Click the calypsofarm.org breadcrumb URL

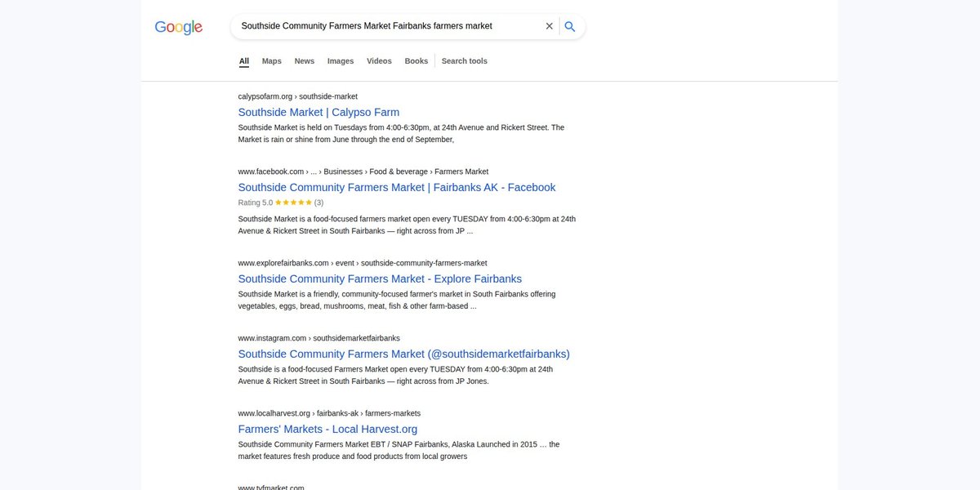(x=298, y=96)
